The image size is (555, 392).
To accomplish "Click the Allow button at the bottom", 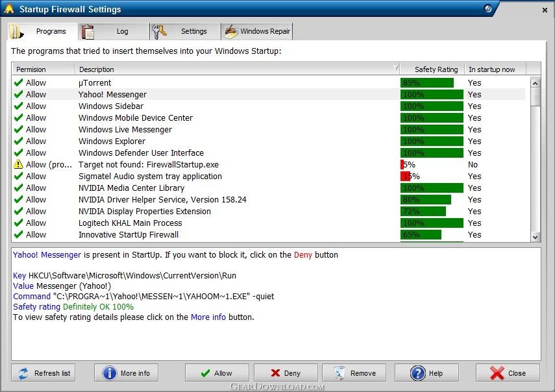I will pos(217,373).
